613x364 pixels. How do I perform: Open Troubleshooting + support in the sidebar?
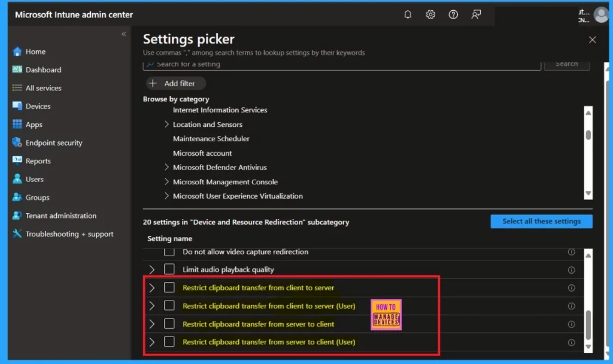(x=69, y=234)
